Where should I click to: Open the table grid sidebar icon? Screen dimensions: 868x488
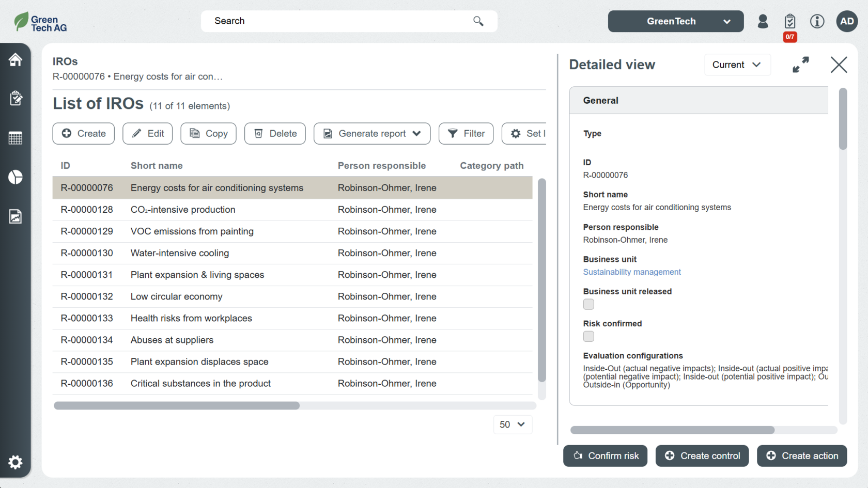pyautogui.click(x=16, y=138)
